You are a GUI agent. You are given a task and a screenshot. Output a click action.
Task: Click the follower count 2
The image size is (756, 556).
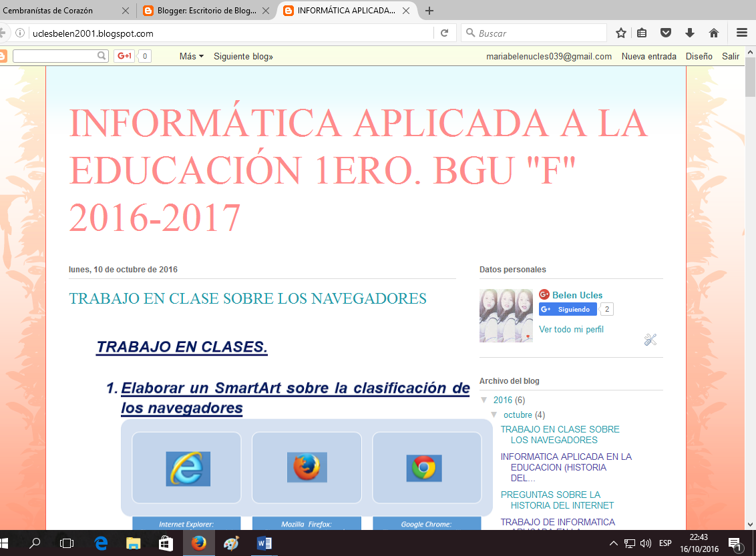coord(607,309)
